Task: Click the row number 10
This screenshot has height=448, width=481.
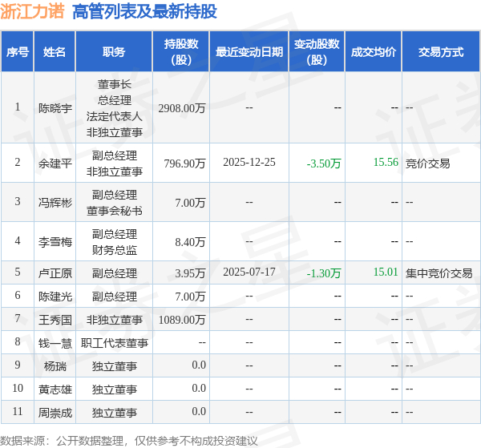Action: (18, 388)
